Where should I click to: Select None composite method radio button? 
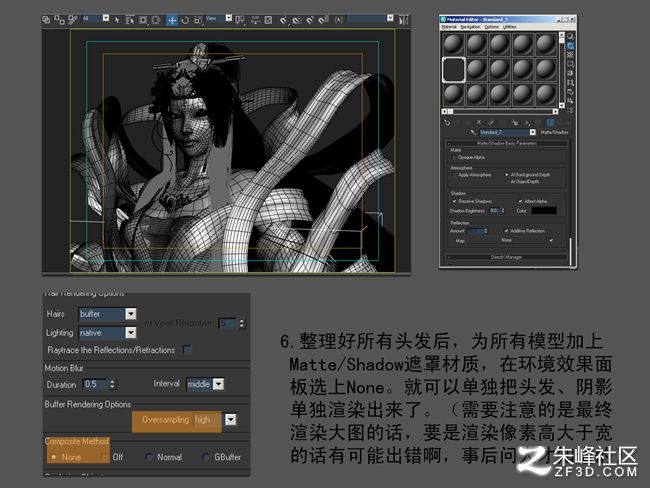[x=53, y=457]
